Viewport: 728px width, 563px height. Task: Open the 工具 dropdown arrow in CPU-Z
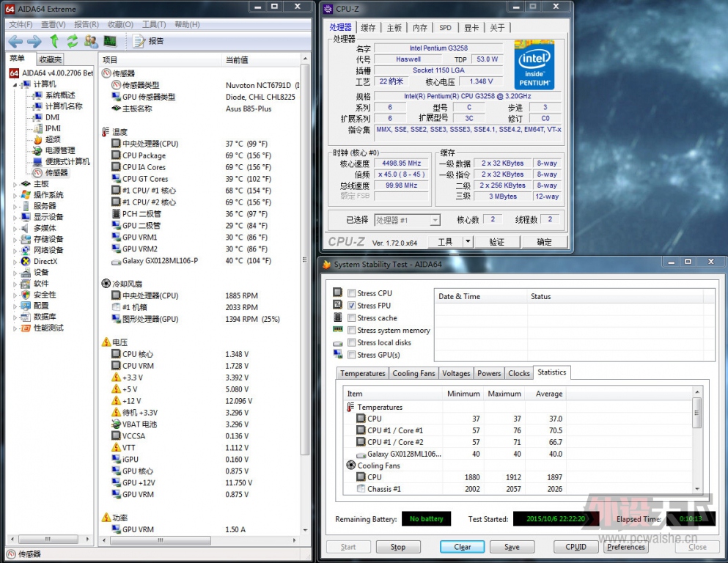[468, 241]
